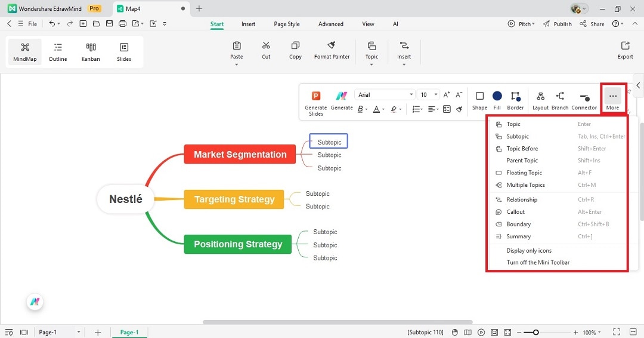Click the Publish button
Image resolution: width=644 pixels, height=338 pixels.
click(558, 24)
